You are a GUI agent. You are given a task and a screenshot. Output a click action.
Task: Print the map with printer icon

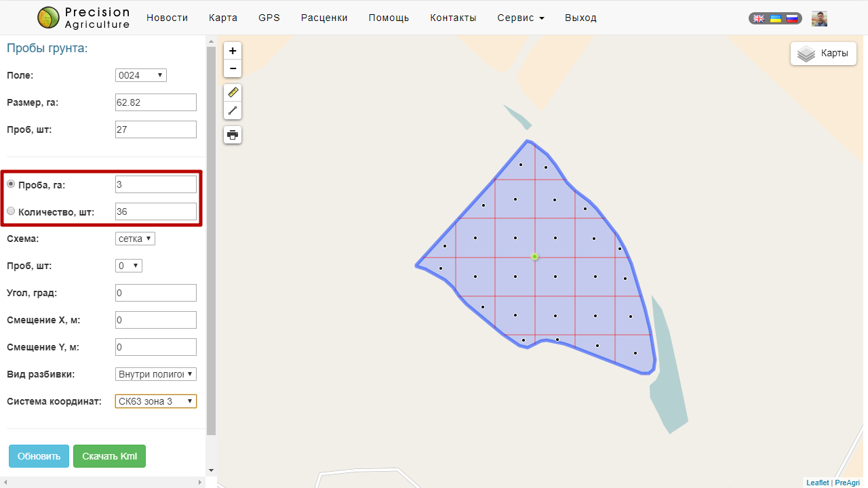coord(233,135)
